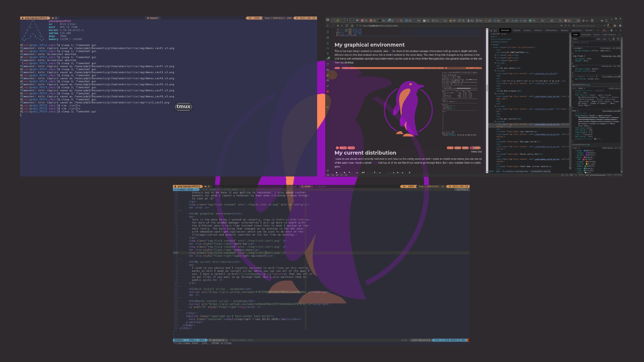644x362 pixels.
Task: Open the freelancer.css source link for .rounded
Action: pos(610,48)
